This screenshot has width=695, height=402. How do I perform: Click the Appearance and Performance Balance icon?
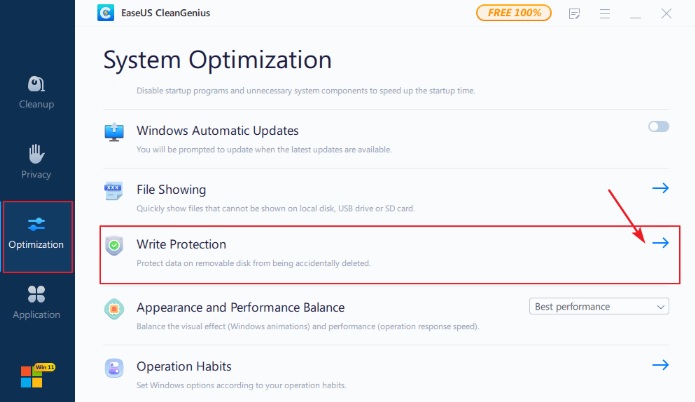115,310
